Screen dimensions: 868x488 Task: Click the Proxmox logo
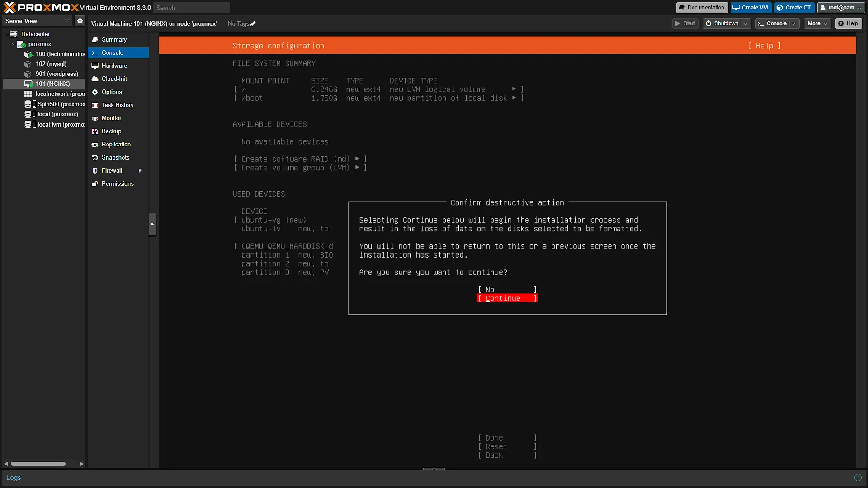41,7
